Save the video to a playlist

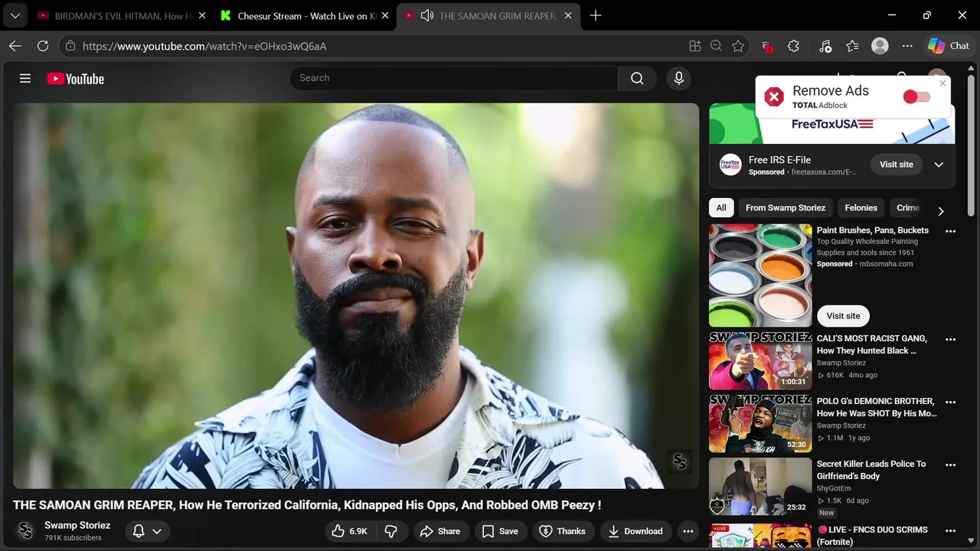500,531
